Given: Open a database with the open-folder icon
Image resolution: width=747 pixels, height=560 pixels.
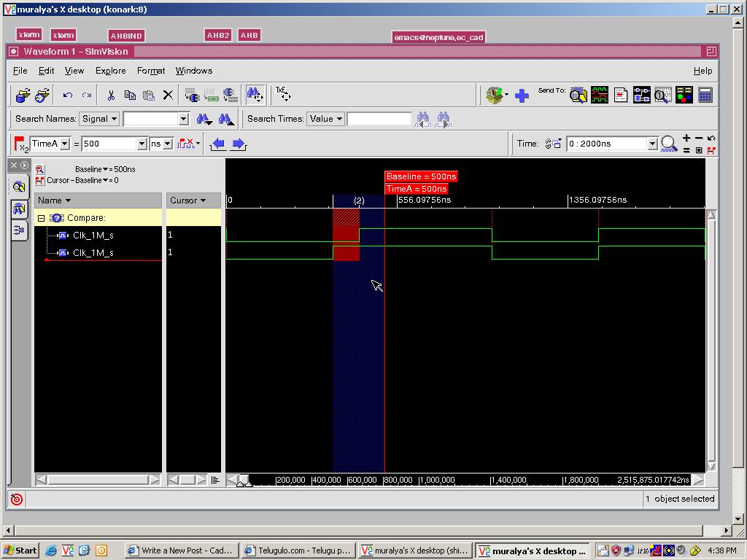Looking at the screenshot, I should click(22, 95).
